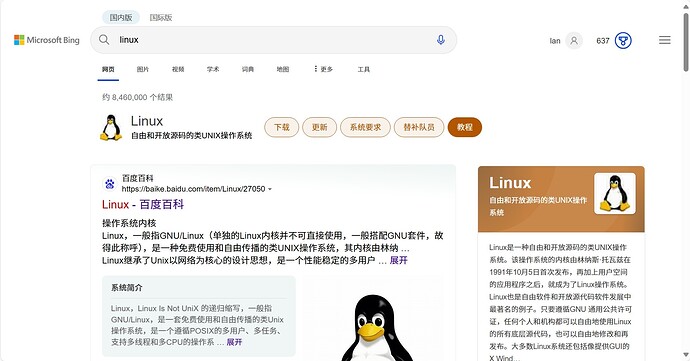Click the 系统简介 heading
690x361 pixels.
coord(127,287)
